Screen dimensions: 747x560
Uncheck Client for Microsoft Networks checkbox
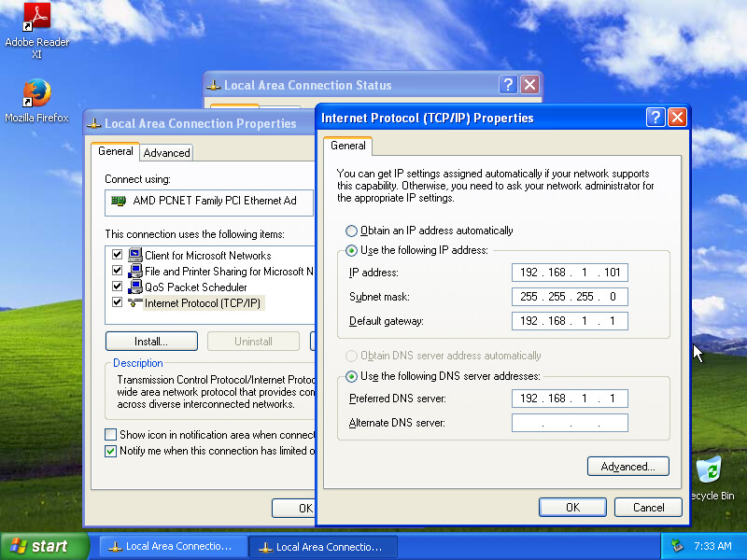118,254
